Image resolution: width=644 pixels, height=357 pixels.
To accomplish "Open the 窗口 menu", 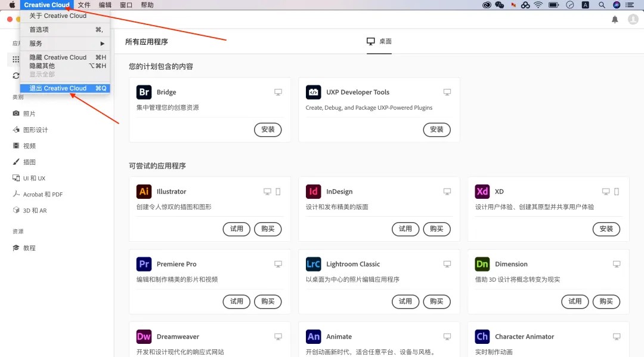I will (x=126, y=5).
